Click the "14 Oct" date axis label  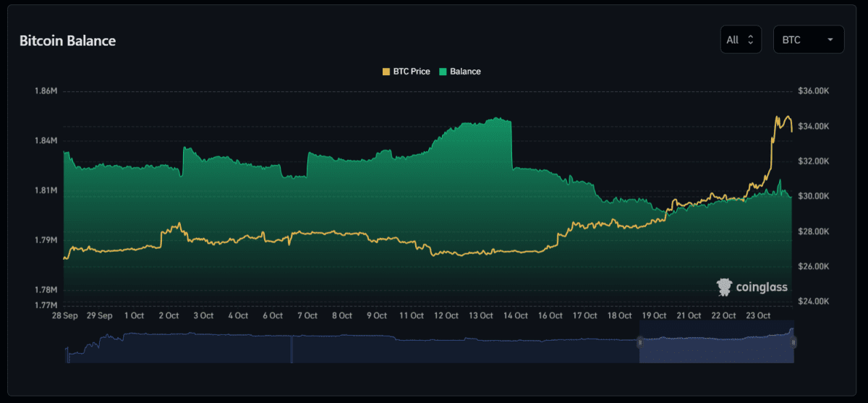coord(516,316)
